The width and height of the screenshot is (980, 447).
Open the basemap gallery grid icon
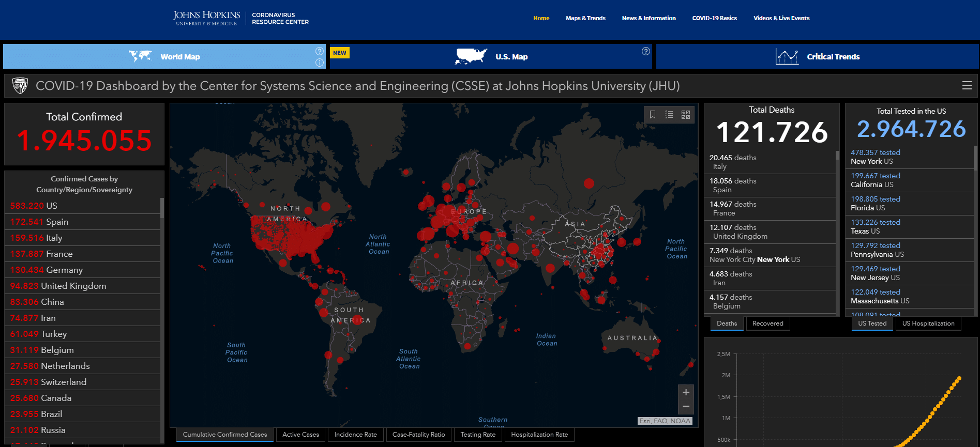click(686, 115)
